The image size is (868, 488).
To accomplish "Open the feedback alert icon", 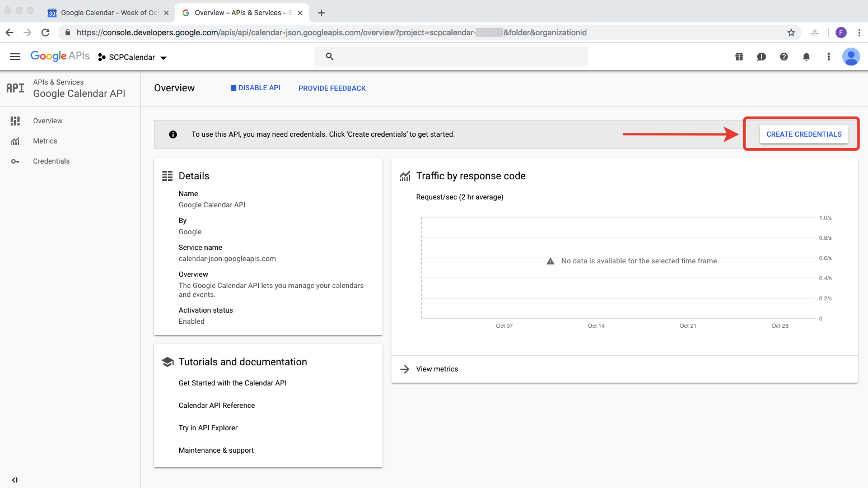I will point(762,57).
